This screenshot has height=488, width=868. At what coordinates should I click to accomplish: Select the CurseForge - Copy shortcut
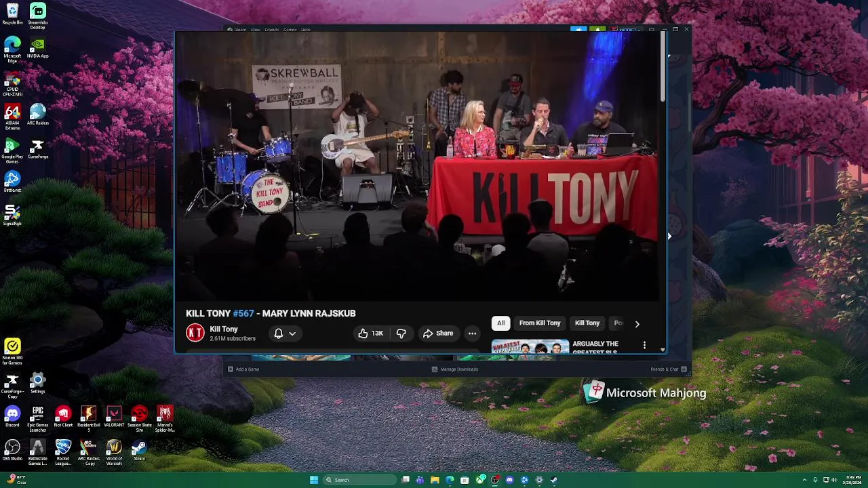tap(12, 386)
